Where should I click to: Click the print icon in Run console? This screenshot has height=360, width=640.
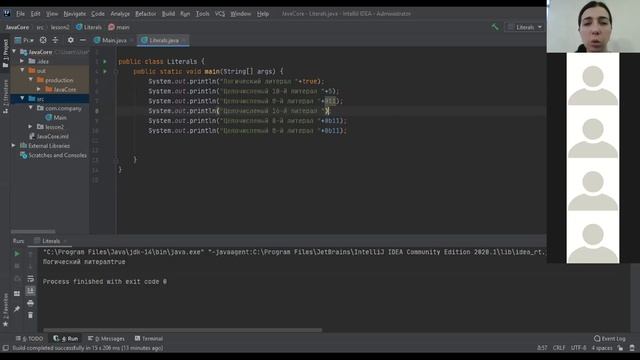point(30,303)
